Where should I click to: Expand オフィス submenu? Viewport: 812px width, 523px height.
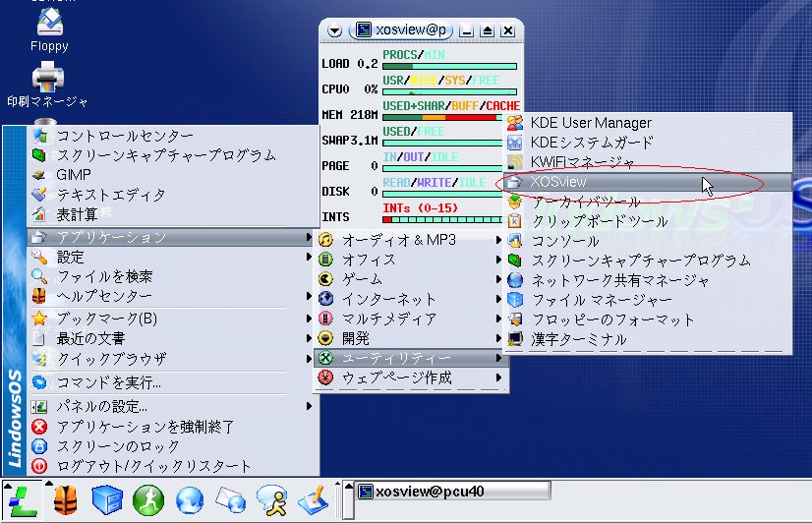coord(411,260)
